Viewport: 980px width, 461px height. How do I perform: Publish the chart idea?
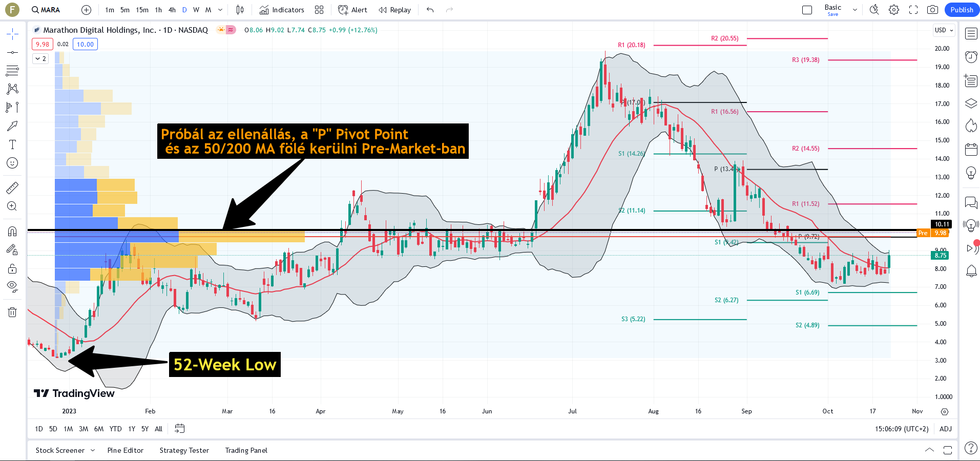pyautogui.click(x=962, y=10)
